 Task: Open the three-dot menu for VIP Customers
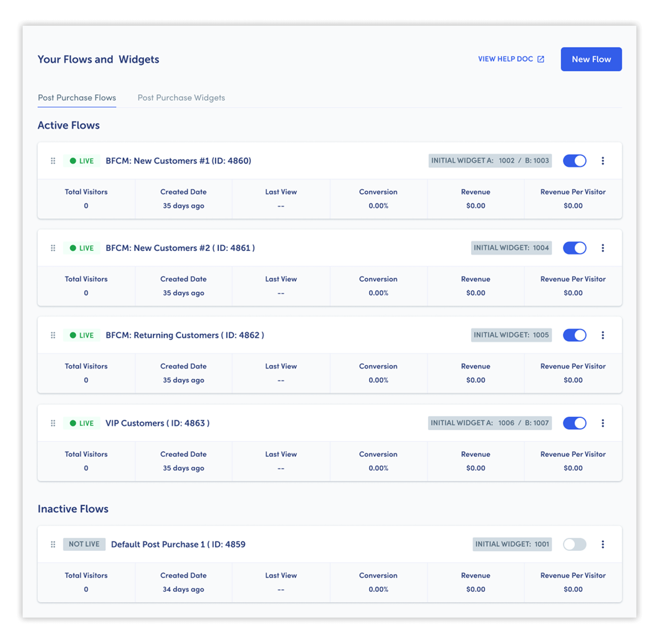pyautogui.click(x=603, y=423)
